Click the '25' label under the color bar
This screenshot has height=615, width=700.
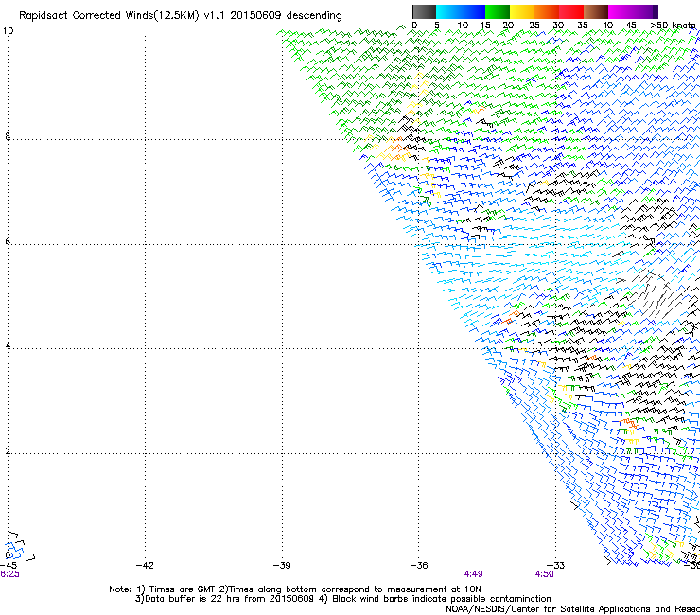534,26
